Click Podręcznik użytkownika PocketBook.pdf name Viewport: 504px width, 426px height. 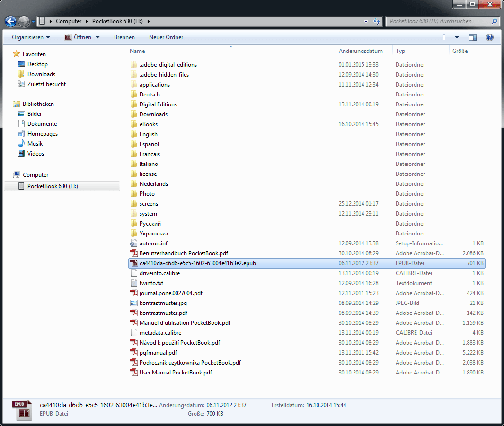(190, 363)
